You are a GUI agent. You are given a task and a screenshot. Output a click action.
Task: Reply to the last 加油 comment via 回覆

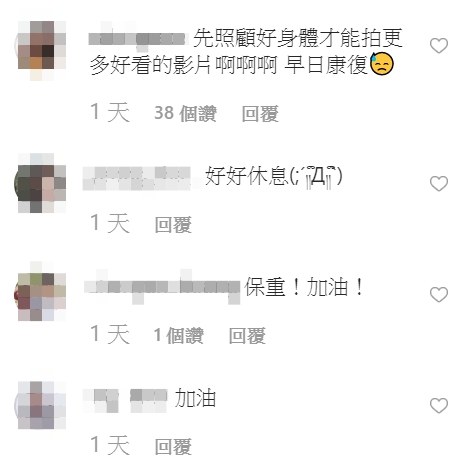[173, 446]
